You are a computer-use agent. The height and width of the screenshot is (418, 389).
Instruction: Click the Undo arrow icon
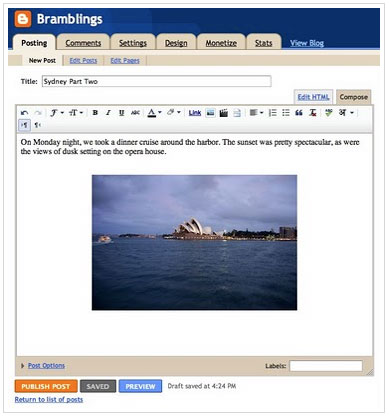click(24, 113)
